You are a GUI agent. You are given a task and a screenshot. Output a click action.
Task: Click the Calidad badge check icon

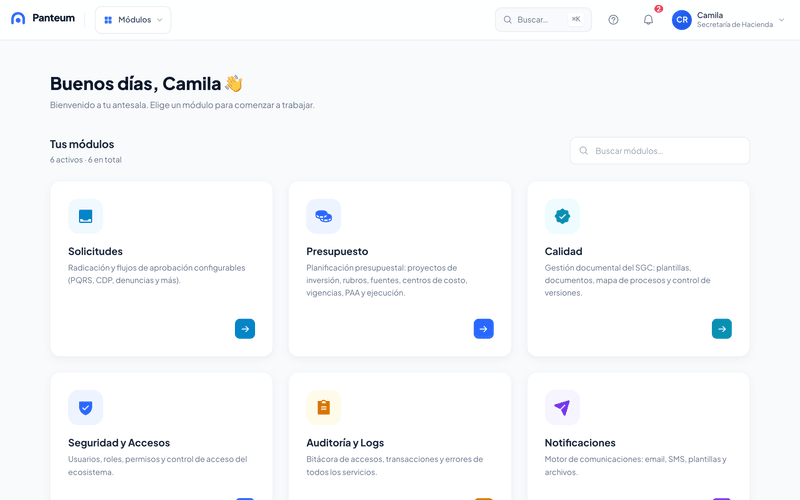point(562,216)
